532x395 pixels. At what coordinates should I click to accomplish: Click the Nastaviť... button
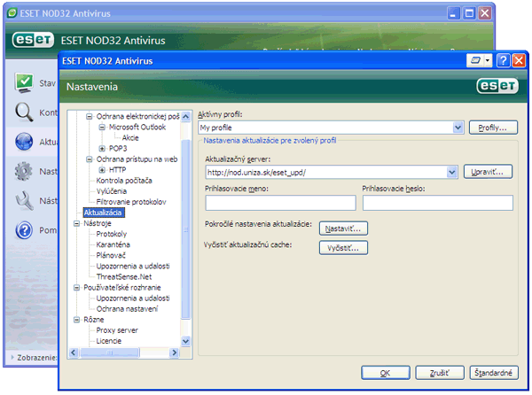click(343, 228)
